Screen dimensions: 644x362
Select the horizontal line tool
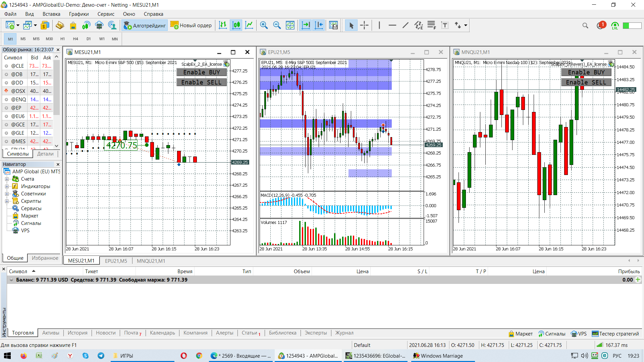coord(392,25)
